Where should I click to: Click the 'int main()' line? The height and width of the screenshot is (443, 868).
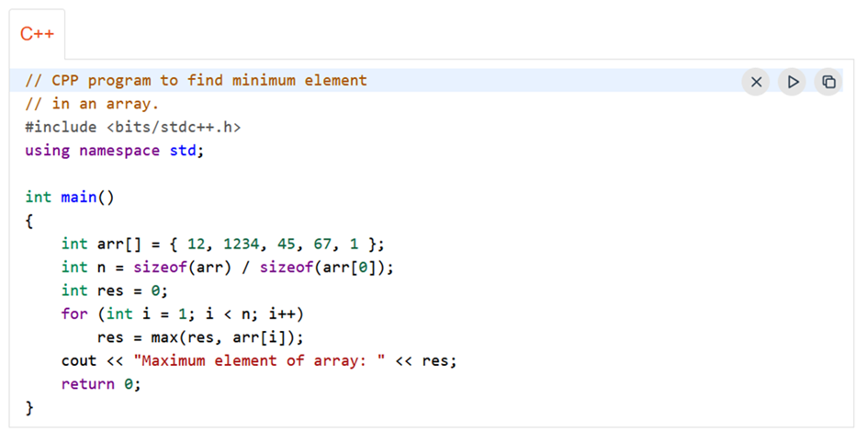[x=70, y=197]
